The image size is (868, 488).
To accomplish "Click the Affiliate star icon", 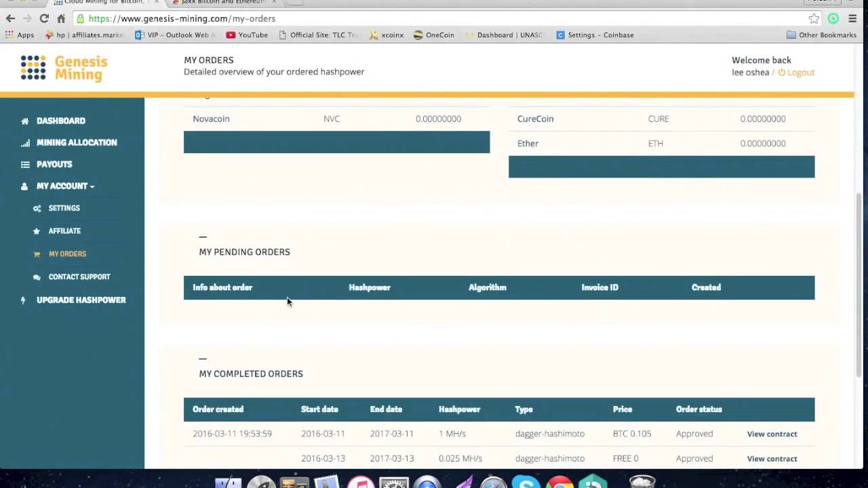I will pyautogui.click(x=37, y=231).
